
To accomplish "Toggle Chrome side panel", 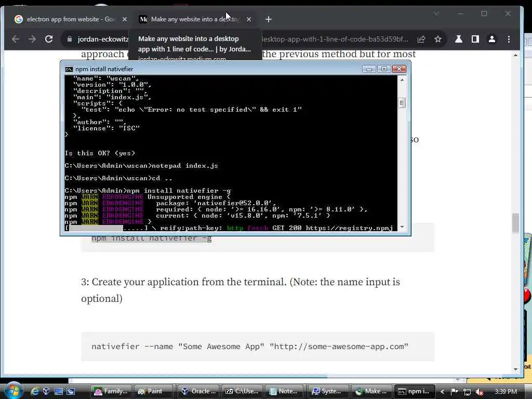I will click(x=475, y=39).
